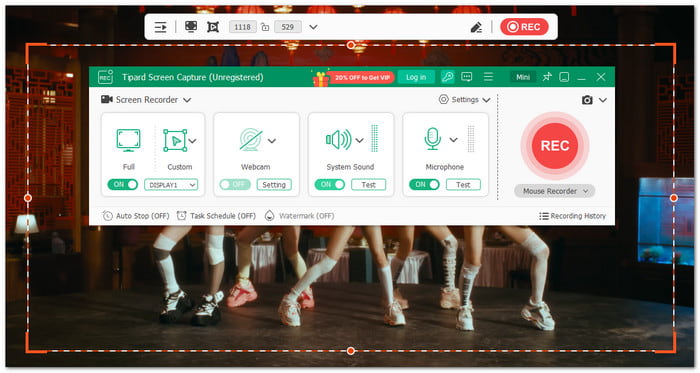Toggle the Microphone ON switch
This screenshot has height=373, width=700.
click(424, 184)
